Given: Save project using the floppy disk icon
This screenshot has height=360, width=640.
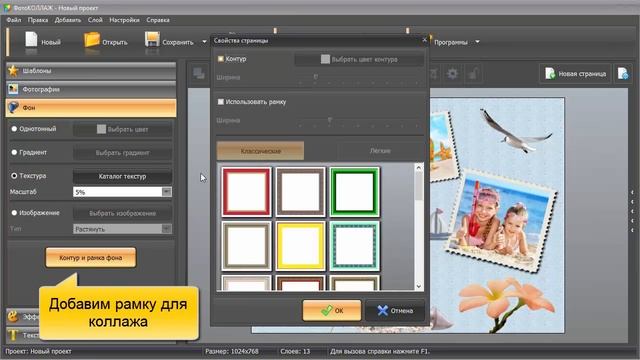Looking at the screenshot, I should coord(152,41).
